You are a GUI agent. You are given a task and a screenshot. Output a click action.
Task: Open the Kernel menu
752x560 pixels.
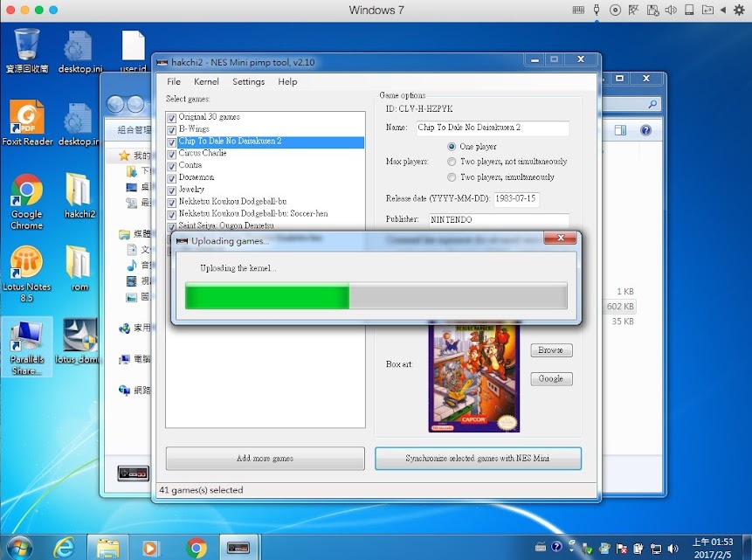click(206, 81)
